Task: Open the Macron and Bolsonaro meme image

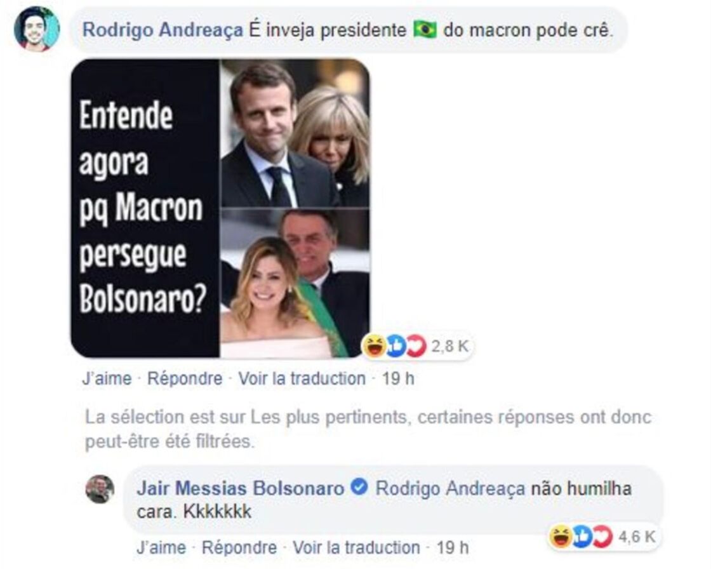Action: pyautogui.click(x=220, y=209)
